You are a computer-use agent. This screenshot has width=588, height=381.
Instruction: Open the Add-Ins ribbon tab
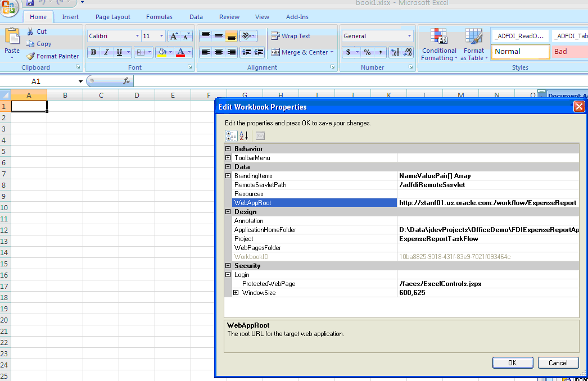(297, 17)
